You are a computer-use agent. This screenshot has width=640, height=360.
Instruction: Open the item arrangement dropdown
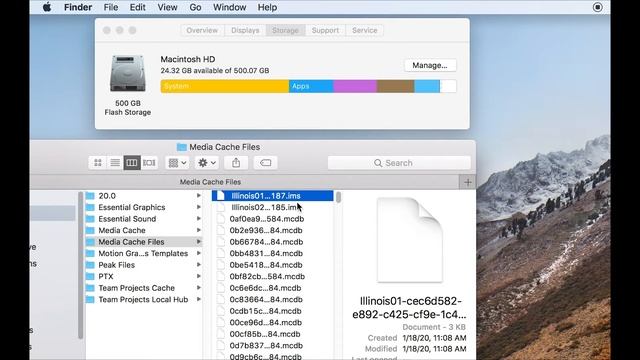177,163
